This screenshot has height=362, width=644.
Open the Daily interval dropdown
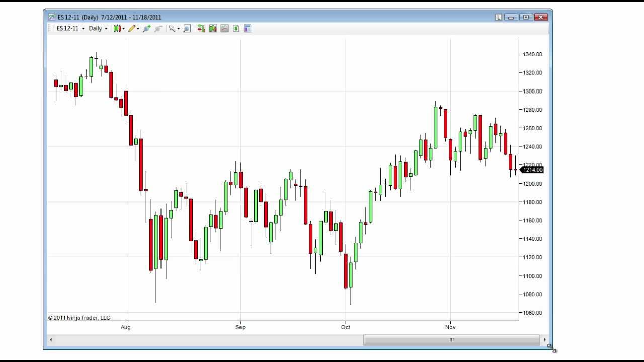pos(98,29)
